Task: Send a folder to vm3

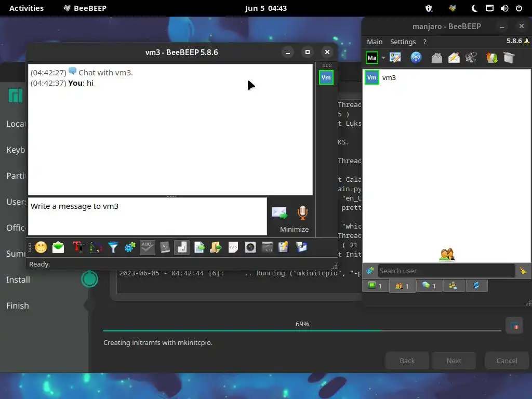Action: pyautogui.click(x=216, y=247)
